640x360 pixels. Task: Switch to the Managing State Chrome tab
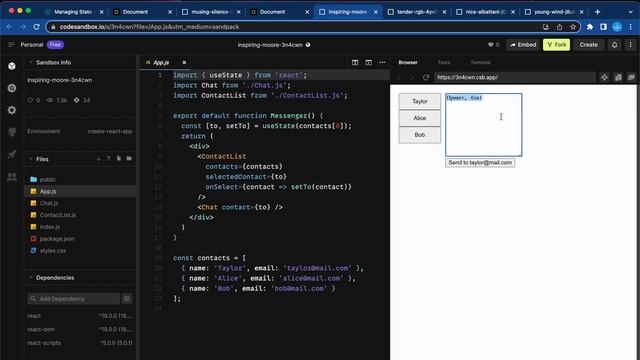(x=73, y=12)
